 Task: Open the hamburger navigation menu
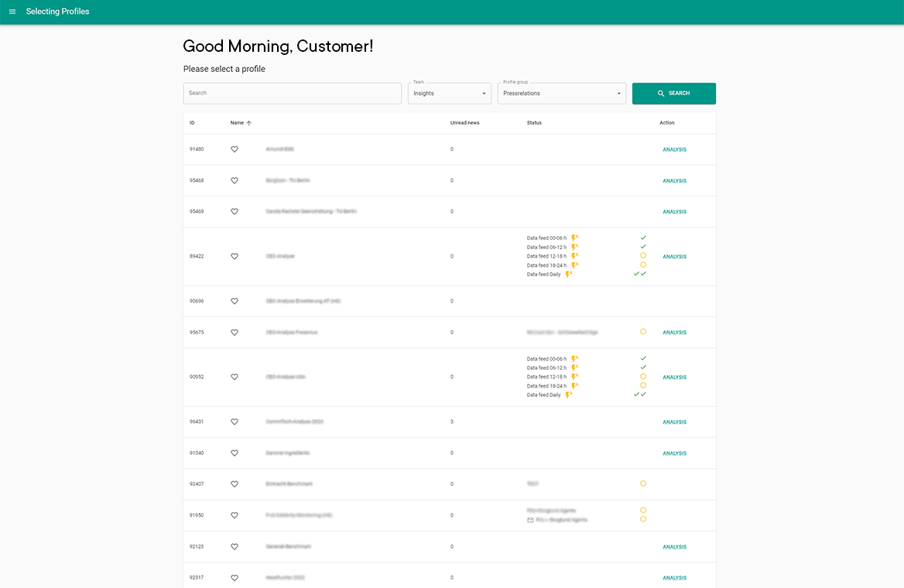click(12, 12)
